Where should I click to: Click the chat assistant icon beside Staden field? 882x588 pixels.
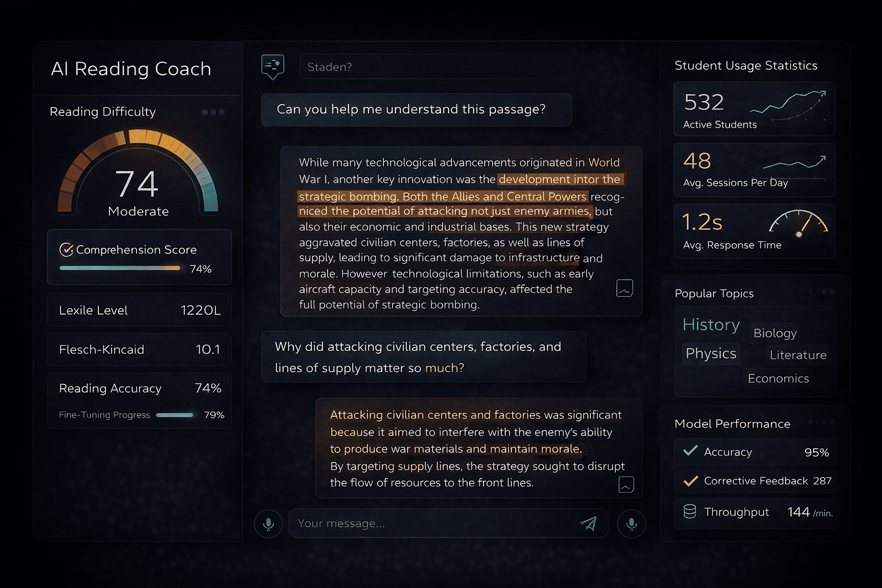273,66
